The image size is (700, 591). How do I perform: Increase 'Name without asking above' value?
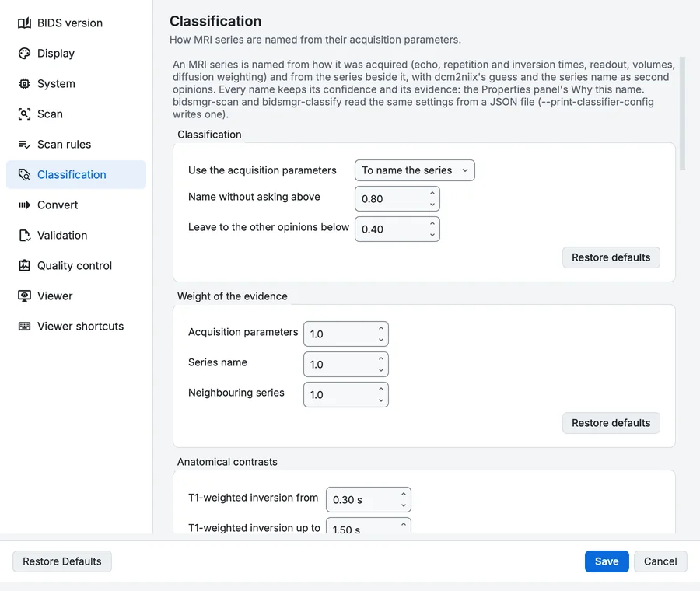432,194
